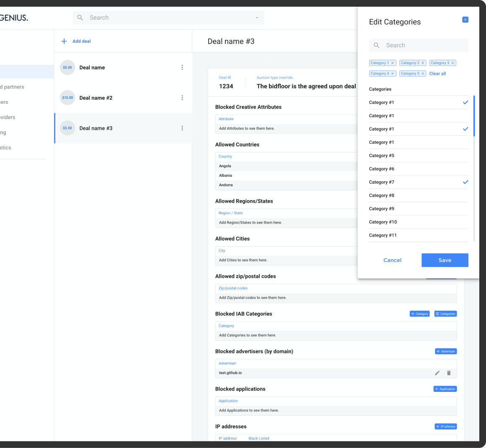Viewport: 486px width, 448px height.
Task: Click Clear all categories link
Action: 437,73
